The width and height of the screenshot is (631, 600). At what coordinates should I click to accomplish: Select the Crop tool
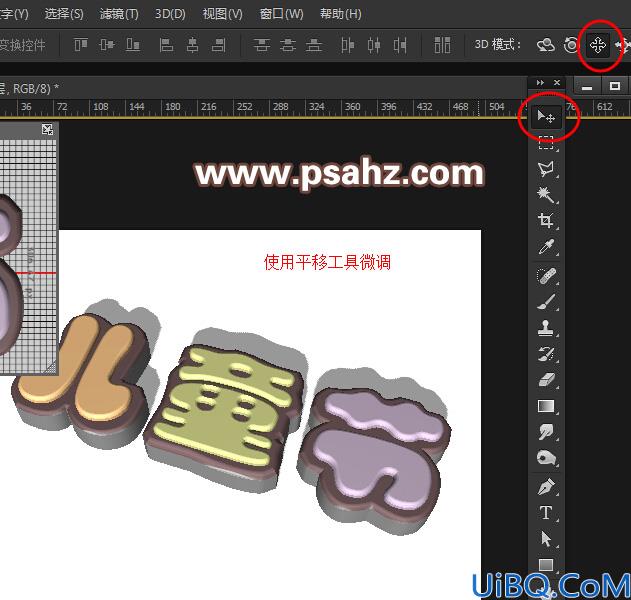pyautogui.click(x=546, y=221)
